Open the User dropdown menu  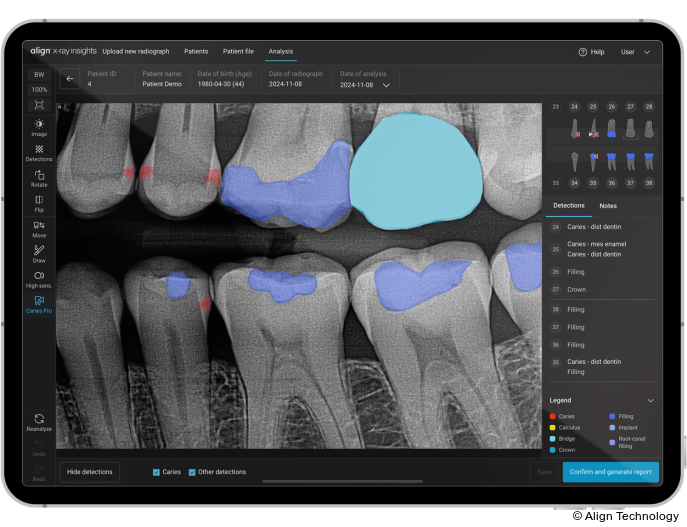(x=635, y=52)
